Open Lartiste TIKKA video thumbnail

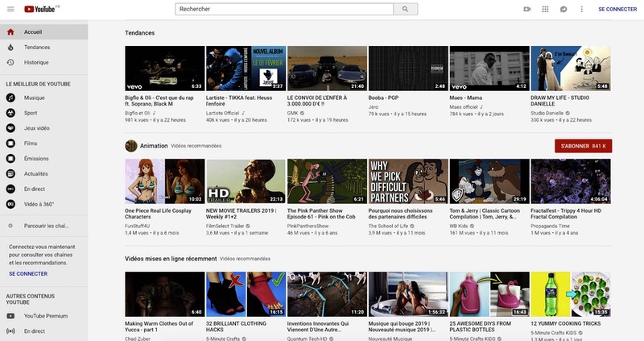[246, 69]
